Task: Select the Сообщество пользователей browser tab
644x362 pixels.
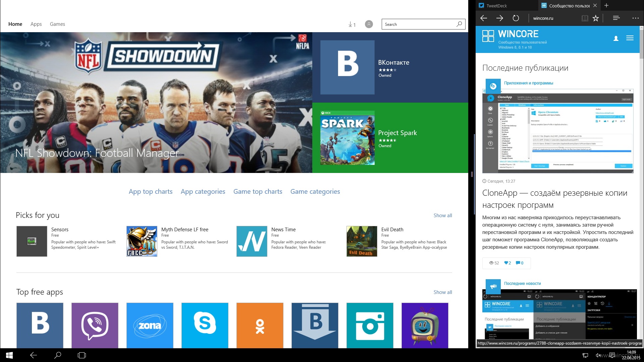Action: point(569,5)
